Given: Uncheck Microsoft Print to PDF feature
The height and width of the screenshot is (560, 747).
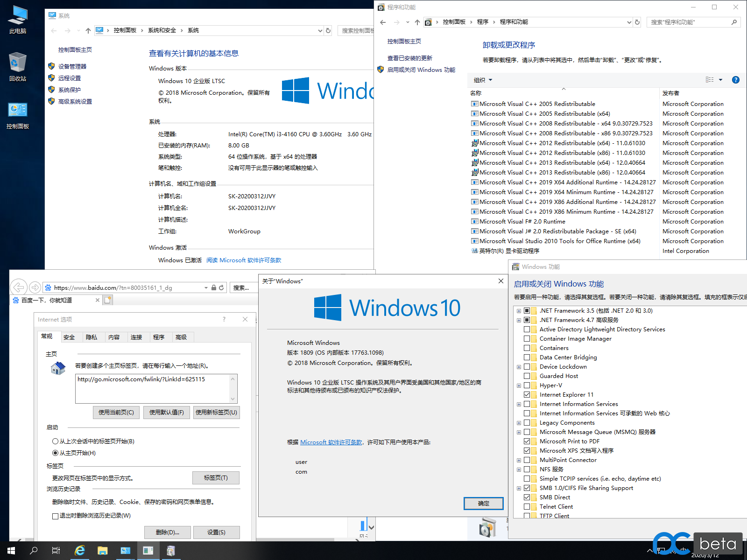Looking at the screenshot, I should (527, 441).
